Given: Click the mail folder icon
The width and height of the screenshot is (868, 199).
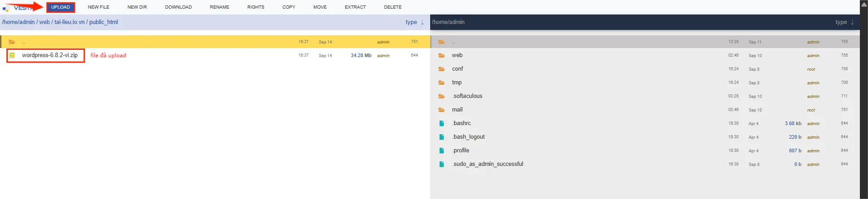Looking at the screenshot, I should click(441, 110).
